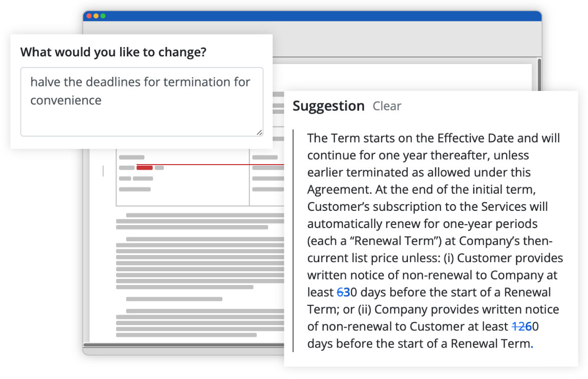
Task: Click the Suggestion heading
Action: (328, 106)
